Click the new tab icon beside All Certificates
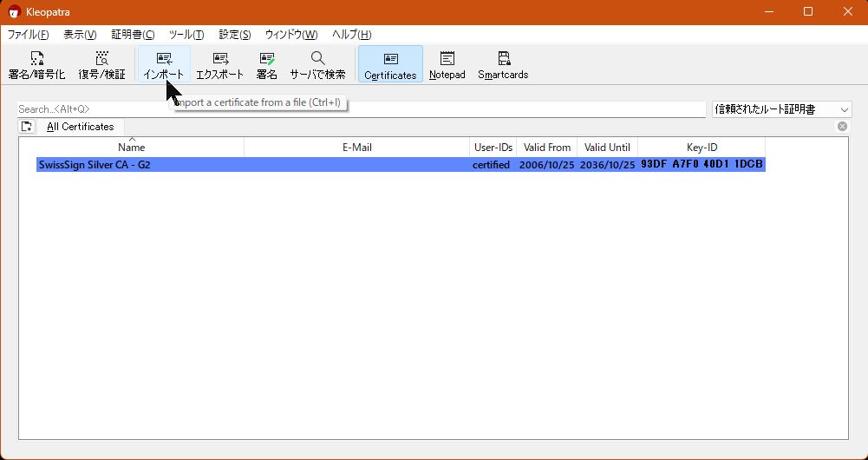Image resolution: width=868 pixels, height=460 pixels. pos(26,127)
